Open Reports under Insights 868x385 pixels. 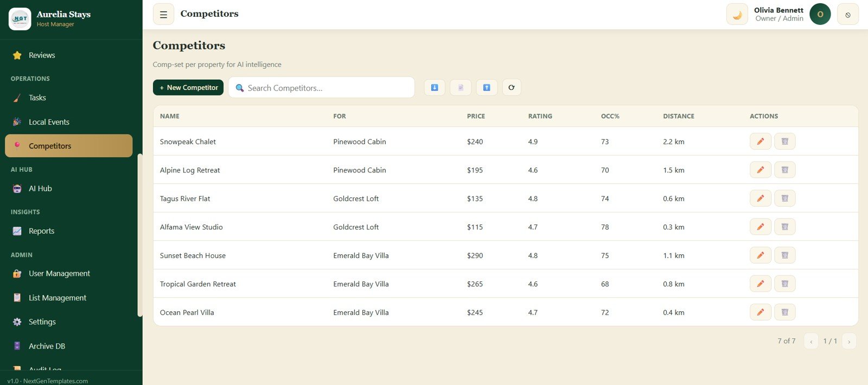68,231
